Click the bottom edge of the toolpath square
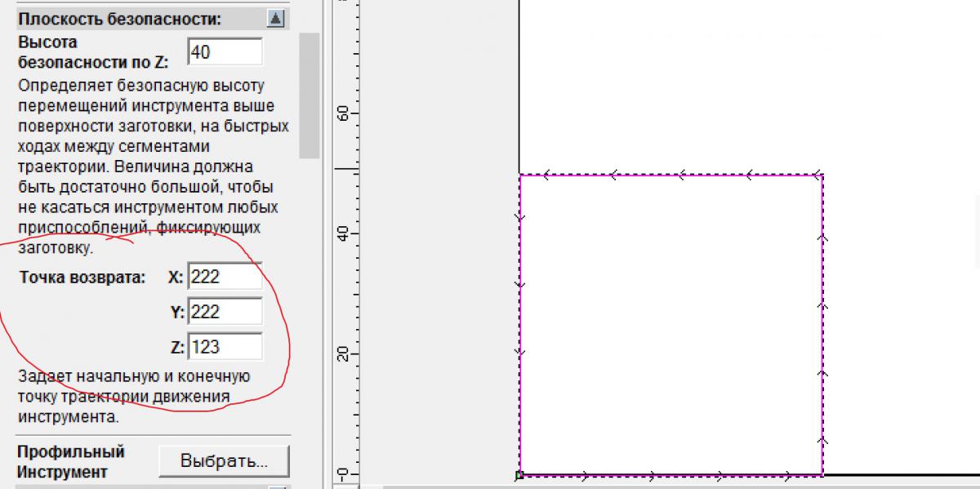 point(670,474)
